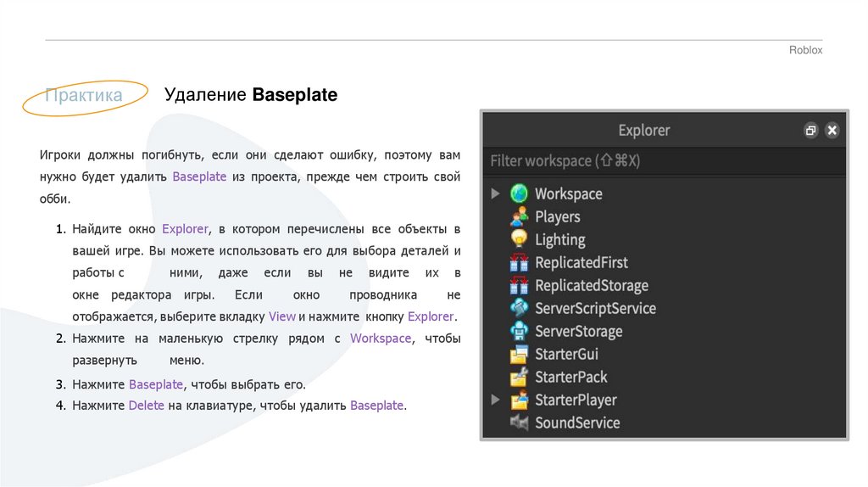This screenshot has width=868, height=487.
Task: Close the Explorer panel
Action: click(x=832, y=130)
